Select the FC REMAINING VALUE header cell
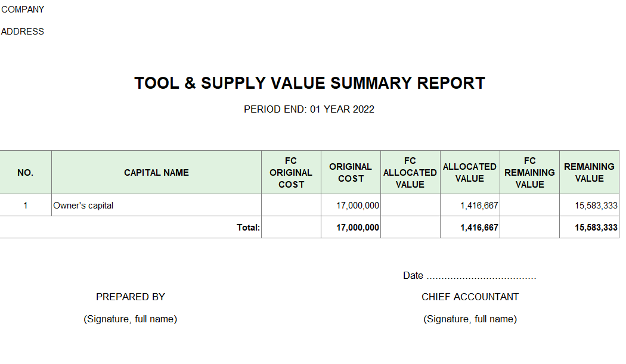Screen dimensions: 626x364 coord(529,173)
